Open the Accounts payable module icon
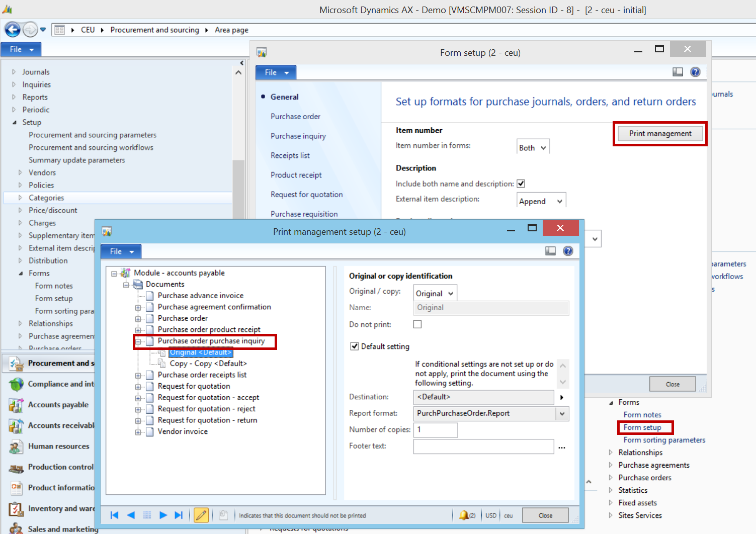The height and width of the screenshot is (534, 756). pyautogui.click(x=16, y=405)
